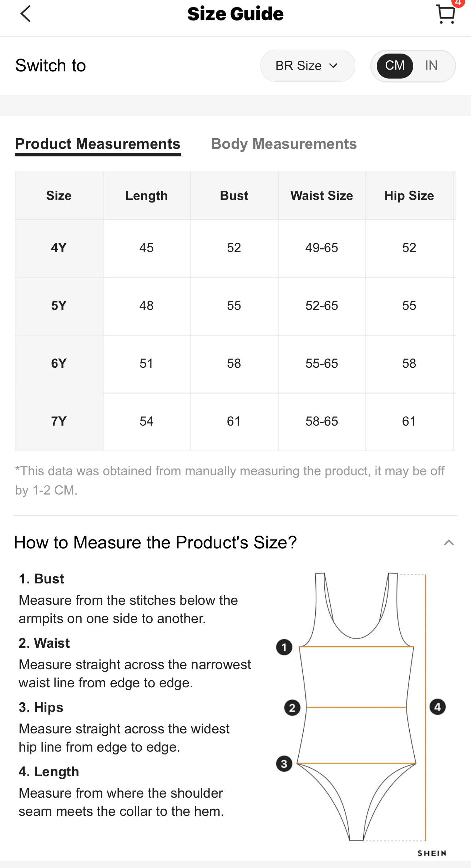
Task: Select the 4Y size row
Action: pos(235,248)
